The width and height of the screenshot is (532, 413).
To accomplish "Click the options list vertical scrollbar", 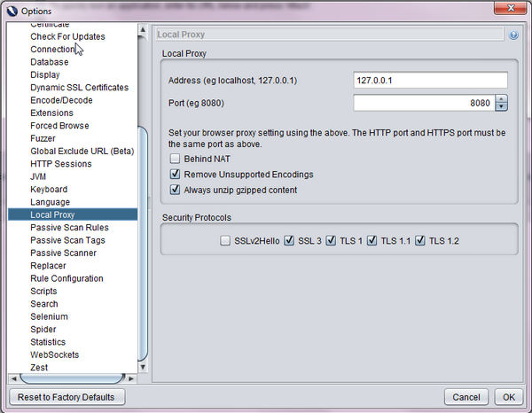I will pos(144,222).
